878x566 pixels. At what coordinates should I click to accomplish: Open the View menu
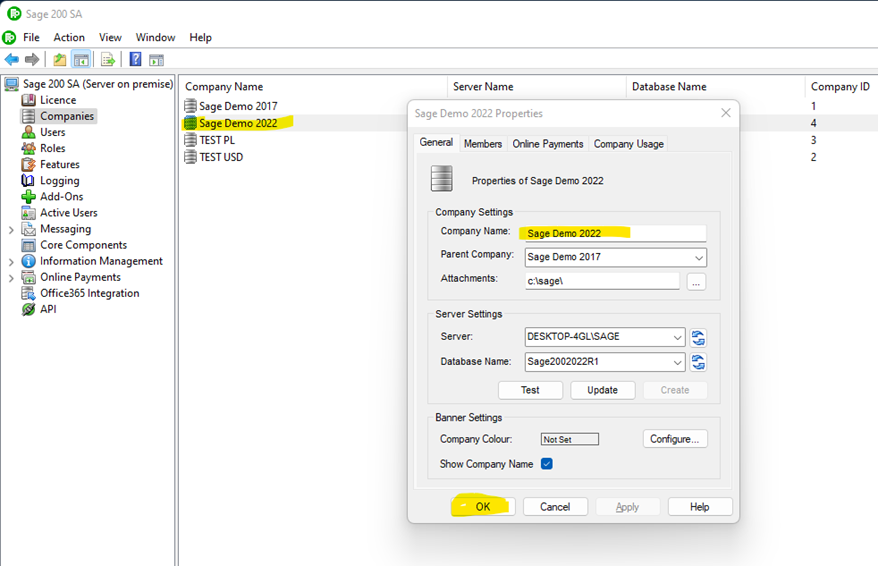pos(110,38)
